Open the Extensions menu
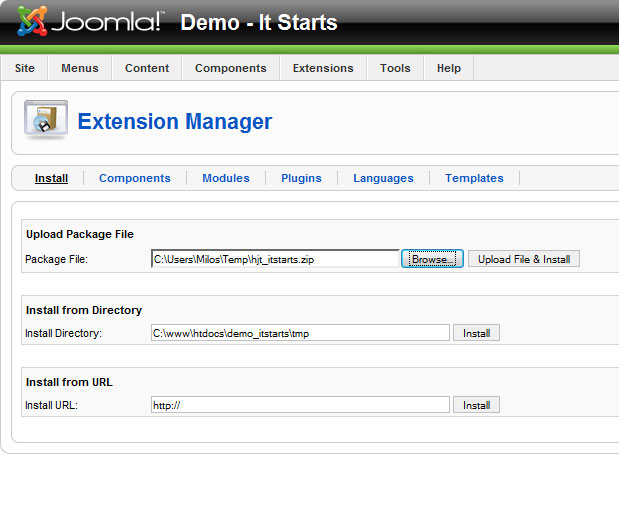The height and width of the screenshot is (514, 619). coord(323,68)
